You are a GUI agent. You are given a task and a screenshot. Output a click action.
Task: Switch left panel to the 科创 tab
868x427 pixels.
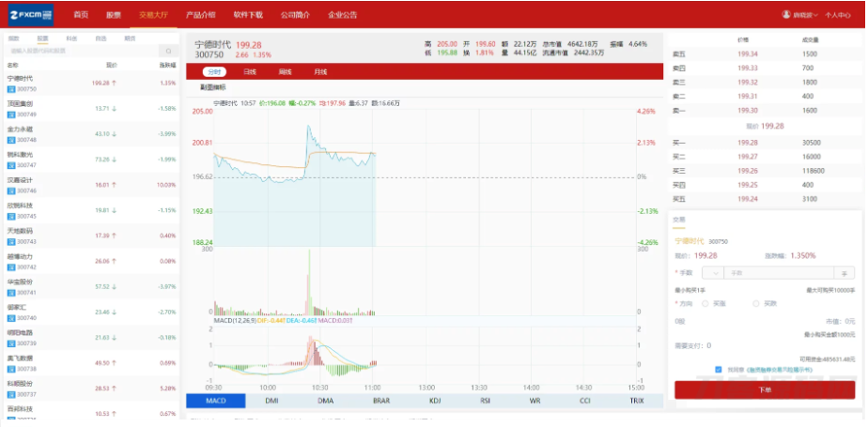pyautogui.click(x=72, y=38)
